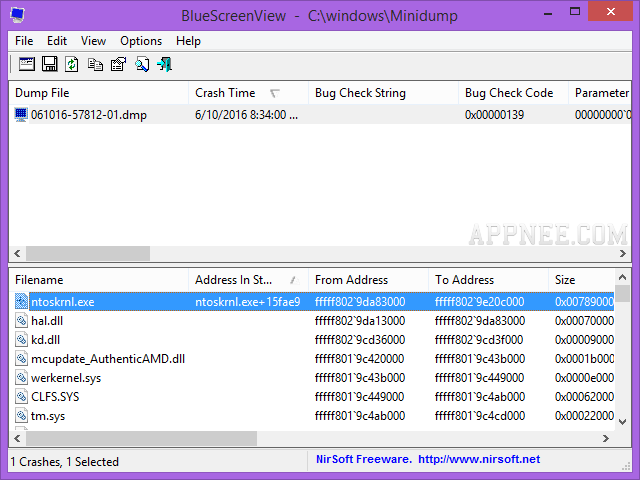Open the File menu

(x=24, y=41)
